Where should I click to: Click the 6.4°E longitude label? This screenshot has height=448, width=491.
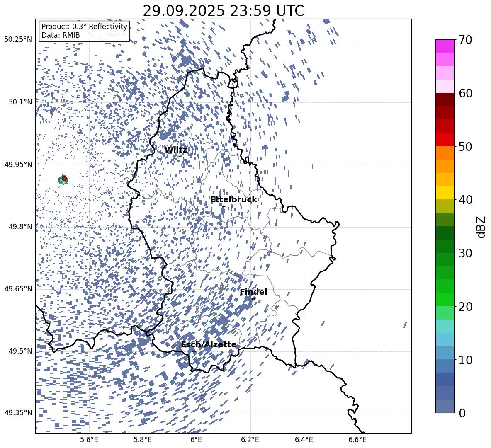[304, 440]
